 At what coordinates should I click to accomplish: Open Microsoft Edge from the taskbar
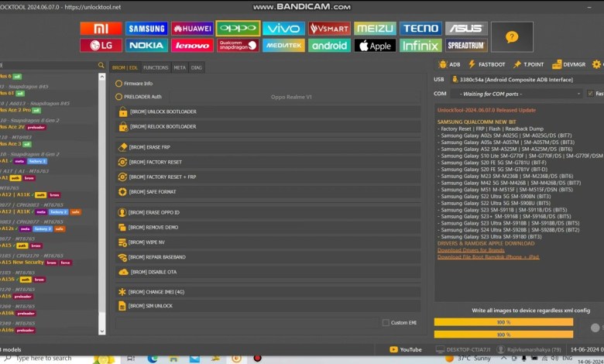(153, 359)
